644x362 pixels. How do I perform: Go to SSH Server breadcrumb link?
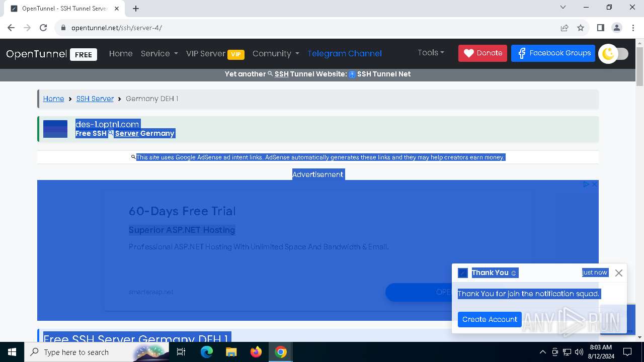coord(95,99)
